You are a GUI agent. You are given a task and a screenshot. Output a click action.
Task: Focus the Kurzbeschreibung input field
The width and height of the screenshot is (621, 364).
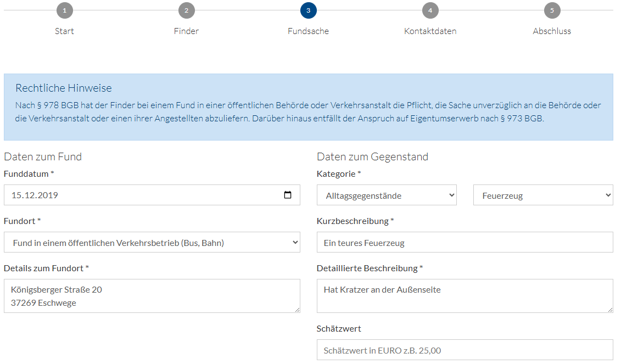[x=465, y=242]
